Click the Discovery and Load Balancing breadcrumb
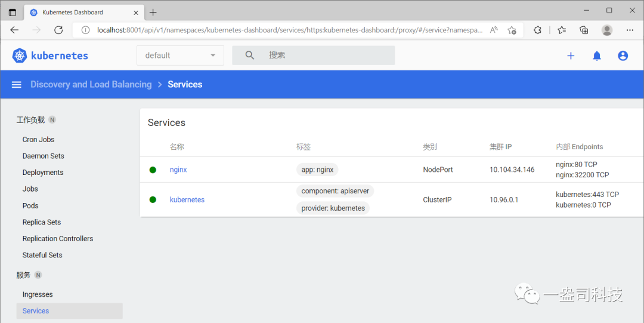This screenshot has width=644, height=323. pyautogui.click(x=91, y=85)
